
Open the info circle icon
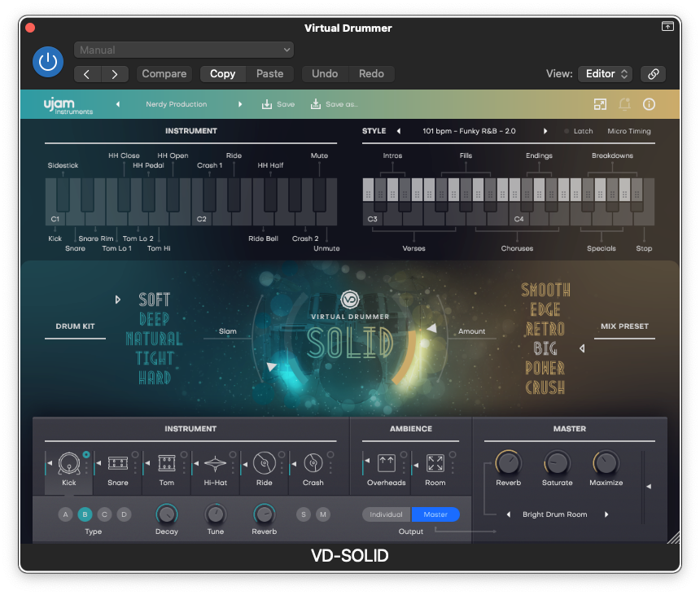(649, 104)
